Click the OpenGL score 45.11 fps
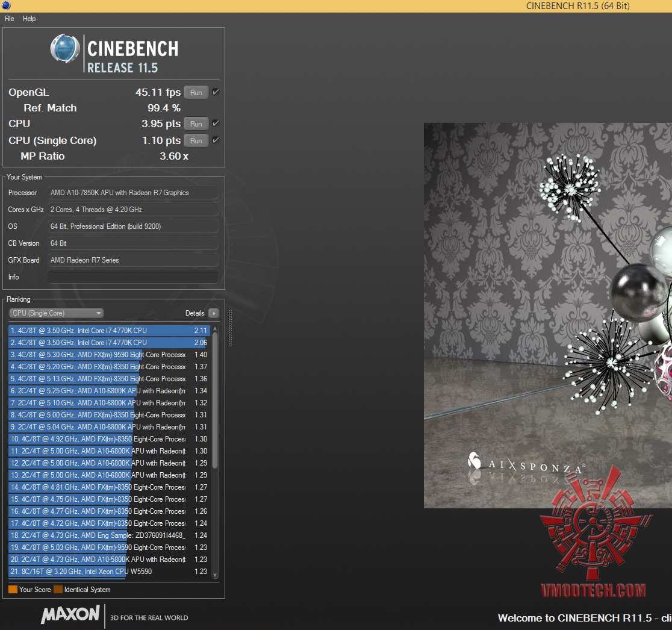This screenshot has width=672, height=630. 158,92
